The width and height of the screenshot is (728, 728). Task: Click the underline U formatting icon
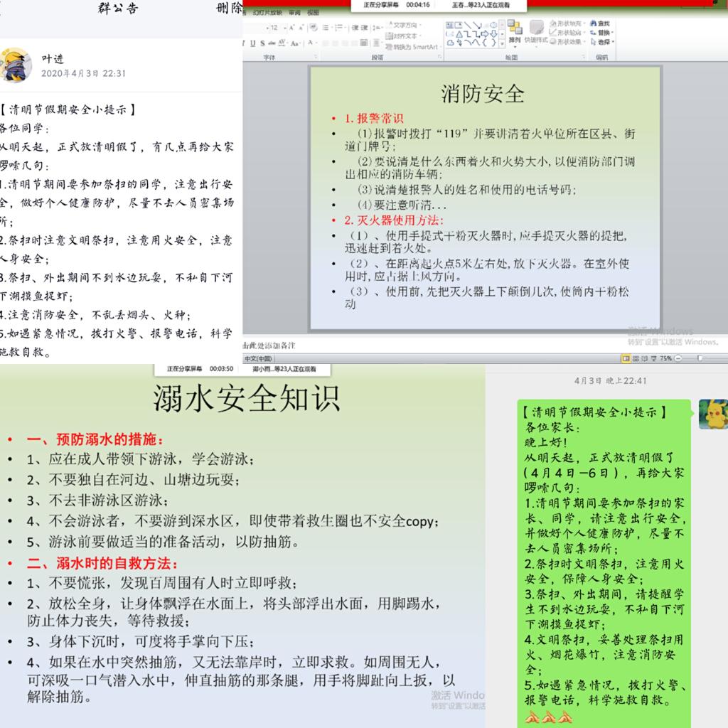click(252, 43)
